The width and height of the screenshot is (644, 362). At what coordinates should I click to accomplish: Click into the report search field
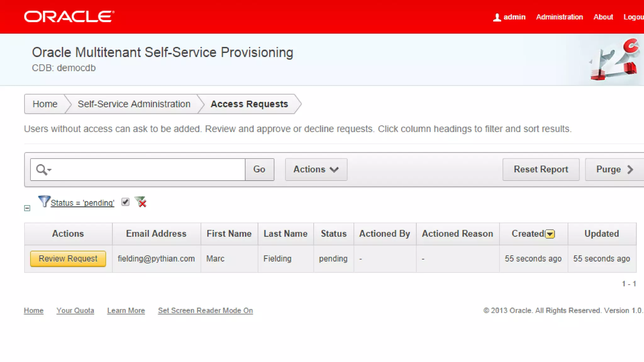148,170
